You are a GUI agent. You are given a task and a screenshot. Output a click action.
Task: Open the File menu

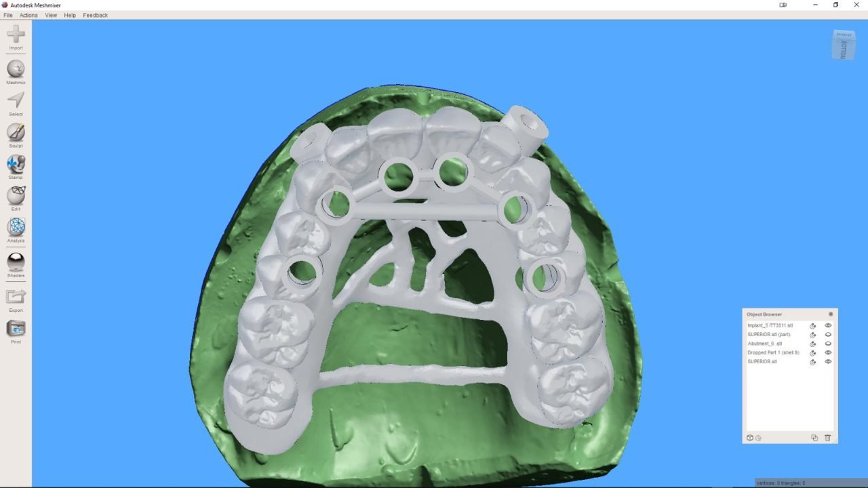click(8, 15)
